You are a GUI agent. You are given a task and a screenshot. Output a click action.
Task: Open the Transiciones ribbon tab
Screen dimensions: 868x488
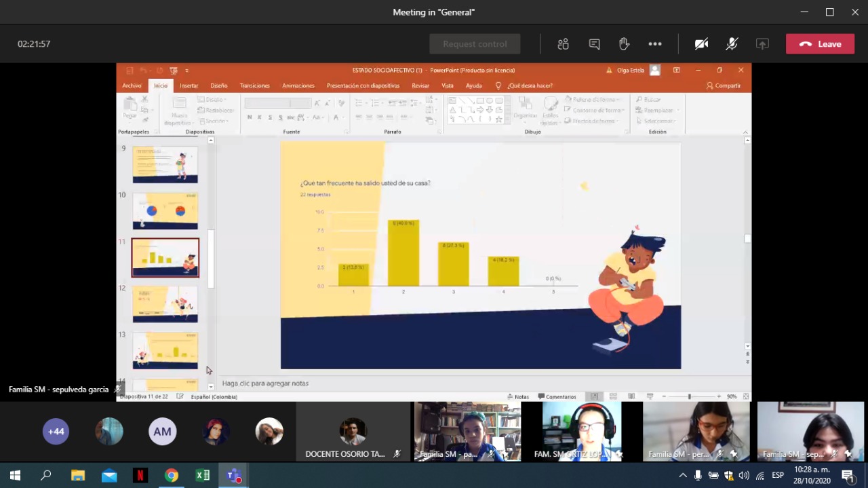(254, 86)
